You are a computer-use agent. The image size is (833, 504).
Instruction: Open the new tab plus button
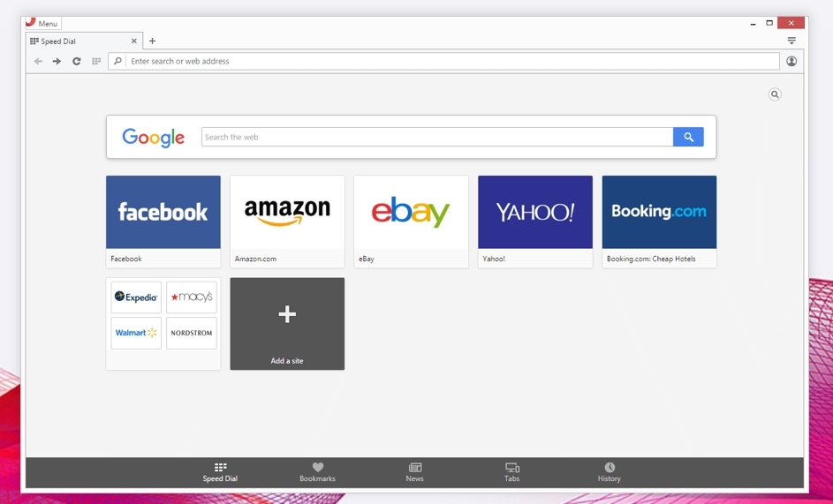point(152,41)
